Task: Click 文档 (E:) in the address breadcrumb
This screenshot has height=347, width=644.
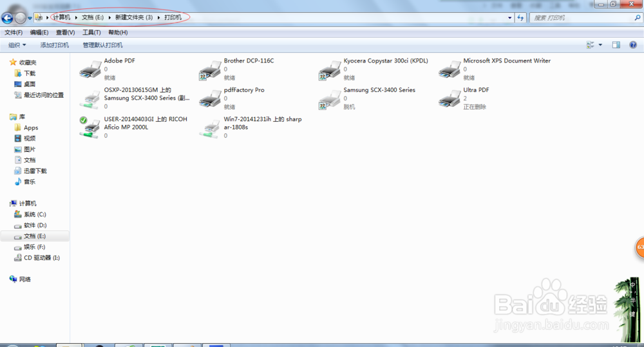Action: point(92,17)
